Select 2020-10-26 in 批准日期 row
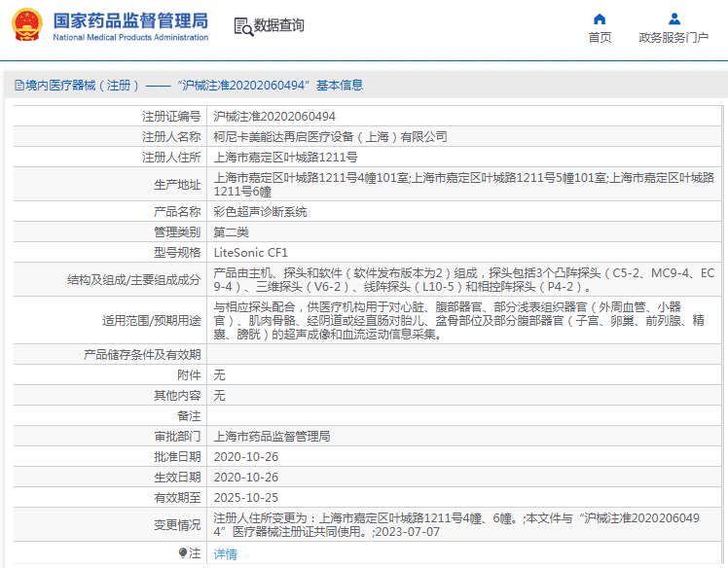Image resolution: width=728 pixels, height=568 pixels. (246, 457)
